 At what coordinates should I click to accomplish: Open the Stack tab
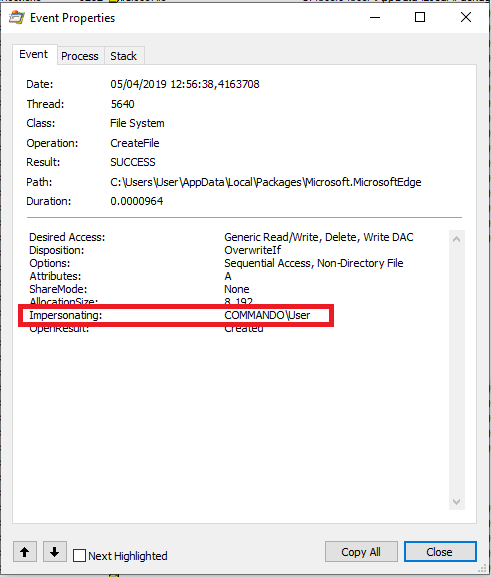124,56
